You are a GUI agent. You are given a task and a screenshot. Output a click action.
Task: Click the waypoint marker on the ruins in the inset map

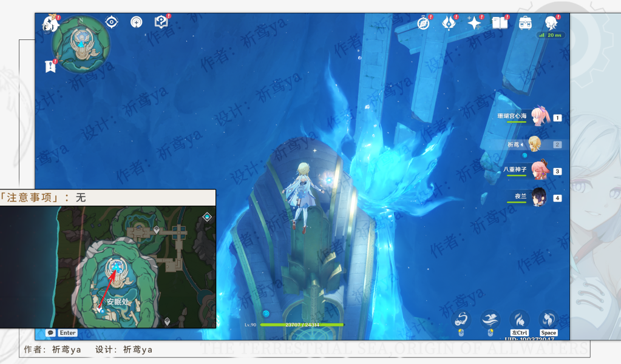[x=157, y=229]
